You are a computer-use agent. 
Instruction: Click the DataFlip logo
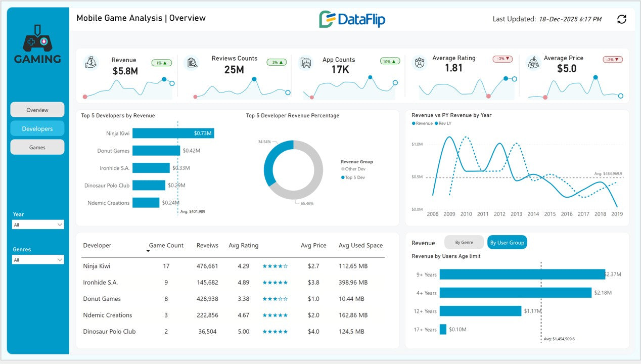352,19
